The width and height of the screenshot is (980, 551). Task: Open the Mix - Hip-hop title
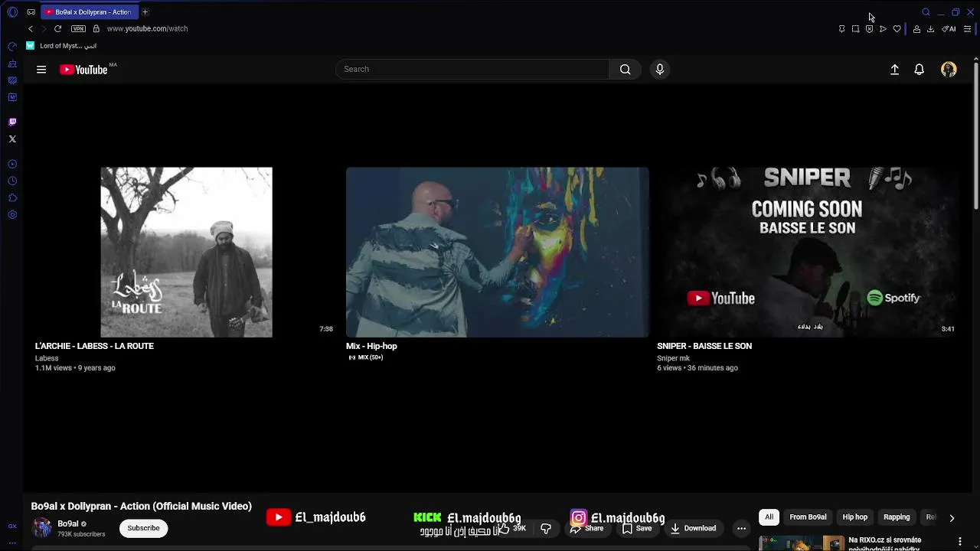click(371, 346)
